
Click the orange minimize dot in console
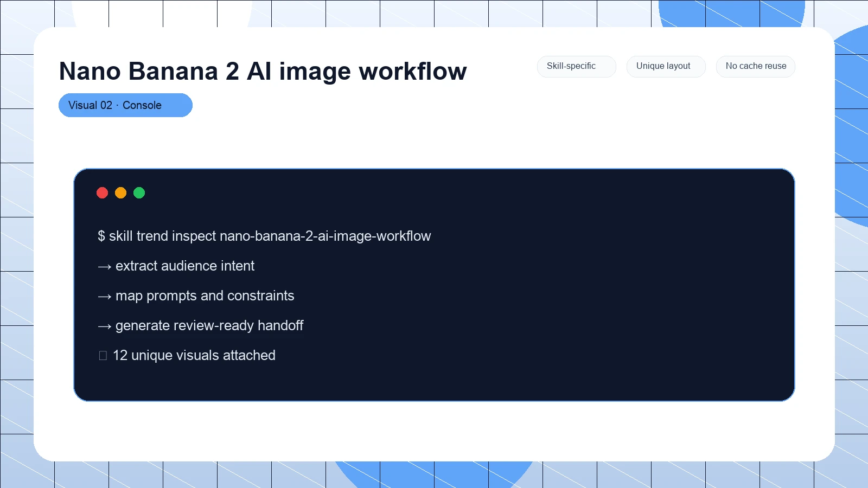pyautogui.click(x=120, y=192)
